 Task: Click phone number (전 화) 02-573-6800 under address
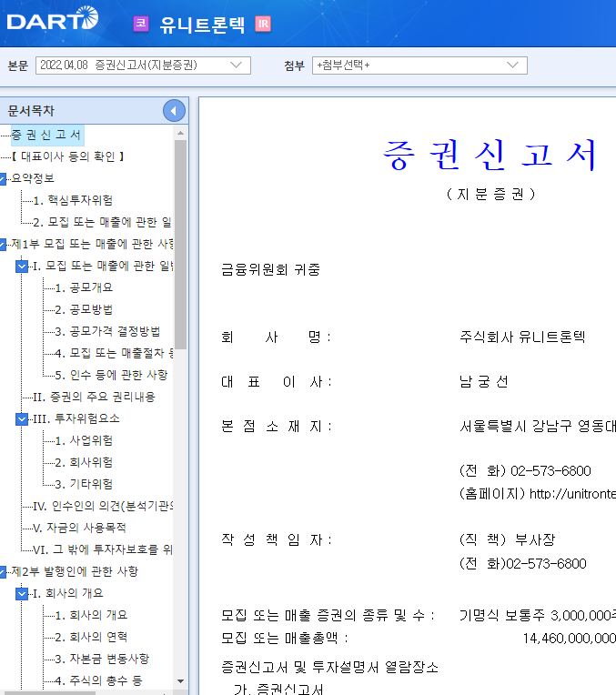click(x=525, y=470)
